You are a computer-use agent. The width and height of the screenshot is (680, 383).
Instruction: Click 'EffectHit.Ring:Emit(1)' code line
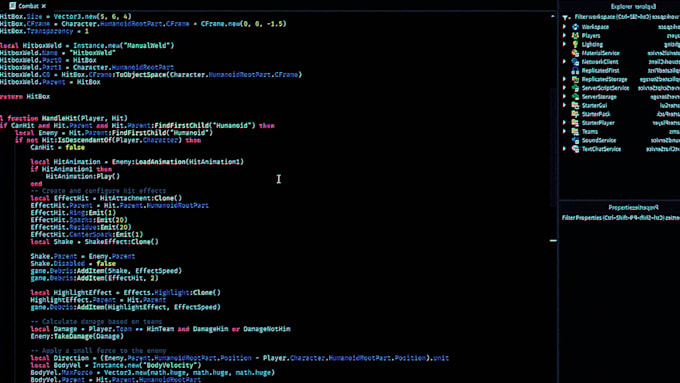[73, 213]
